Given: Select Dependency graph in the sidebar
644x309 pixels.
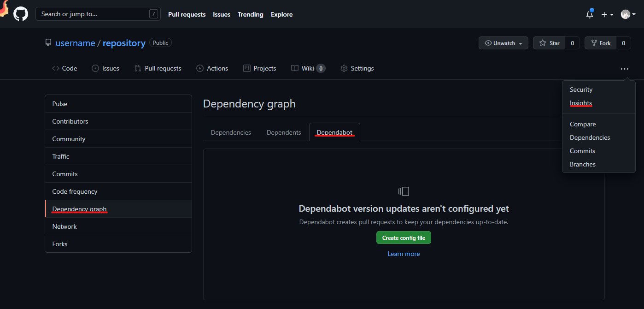Looking at the screenshot, I should 118,209.
